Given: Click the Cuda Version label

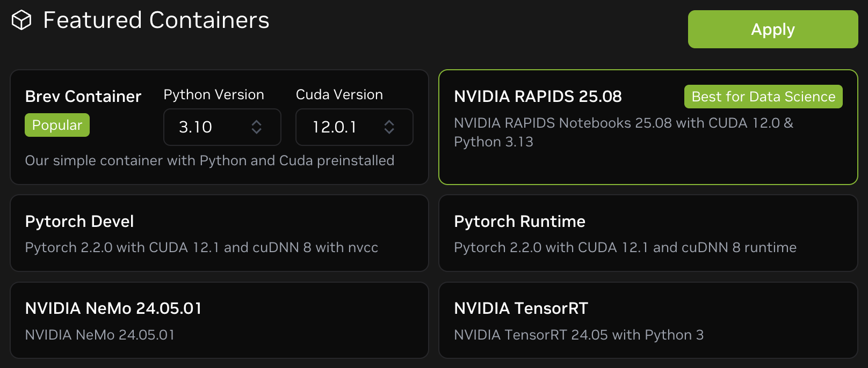Looking at the screenshot, I should click(x=339, y=94).
